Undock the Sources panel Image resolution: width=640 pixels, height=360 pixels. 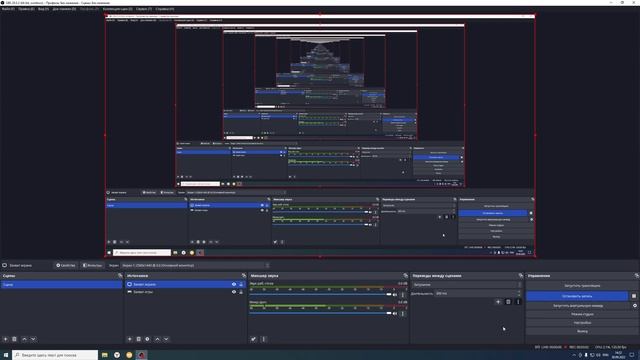point(244,276)
